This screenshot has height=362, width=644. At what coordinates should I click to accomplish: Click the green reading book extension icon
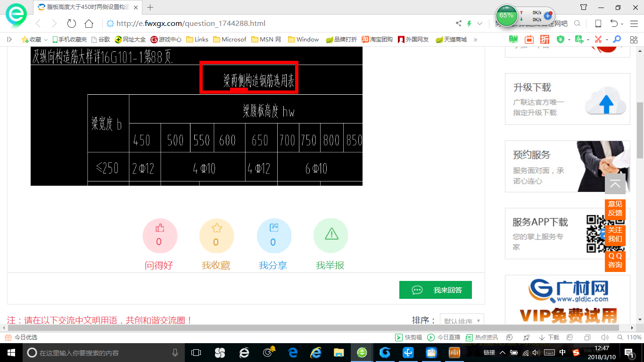click(513, 40)
